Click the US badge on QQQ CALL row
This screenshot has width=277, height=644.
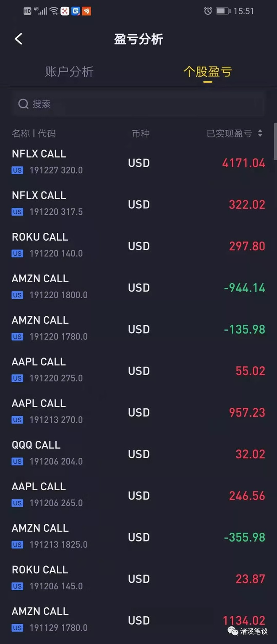pyautogui.click(x=17, y=462)
